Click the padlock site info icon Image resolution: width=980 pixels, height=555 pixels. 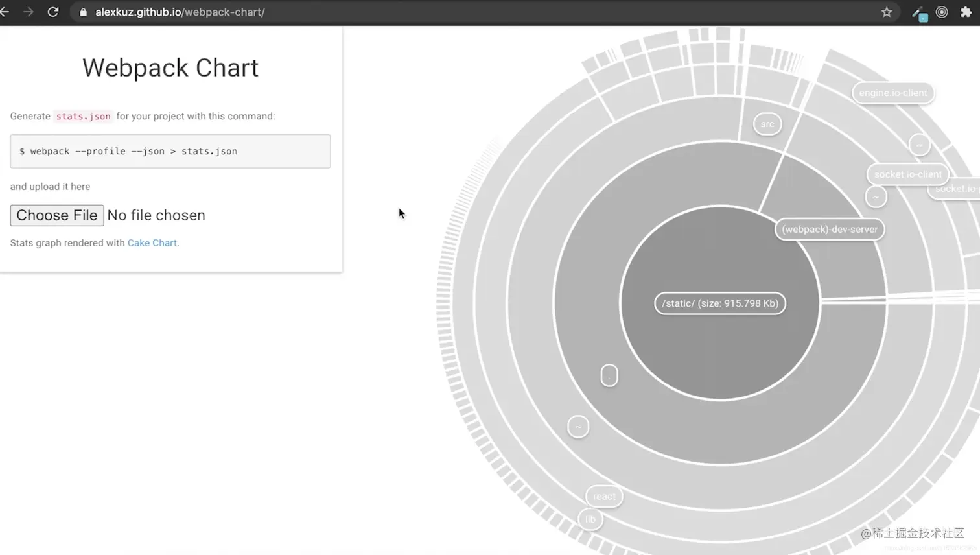pos(83,12)
